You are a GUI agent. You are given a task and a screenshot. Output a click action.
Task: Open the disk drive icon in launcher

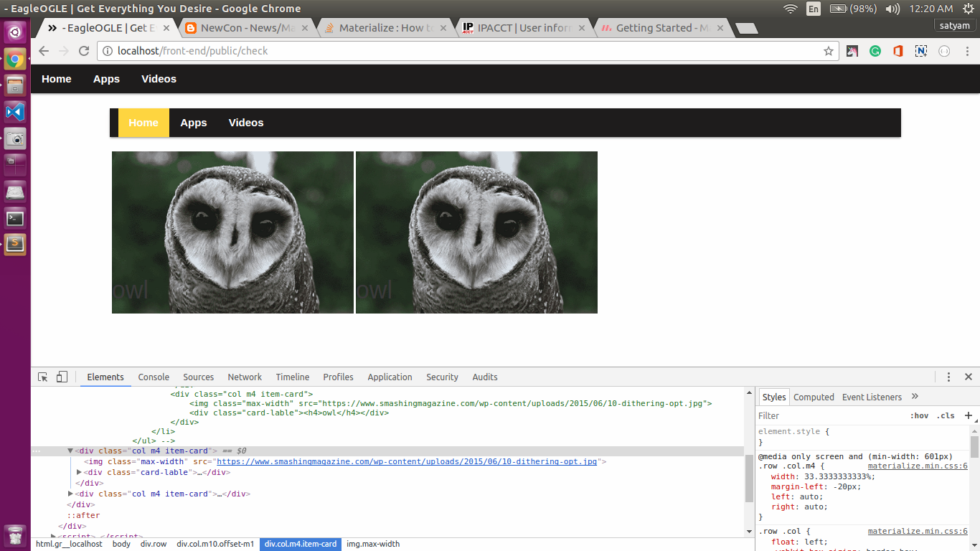tap(16, 192)
